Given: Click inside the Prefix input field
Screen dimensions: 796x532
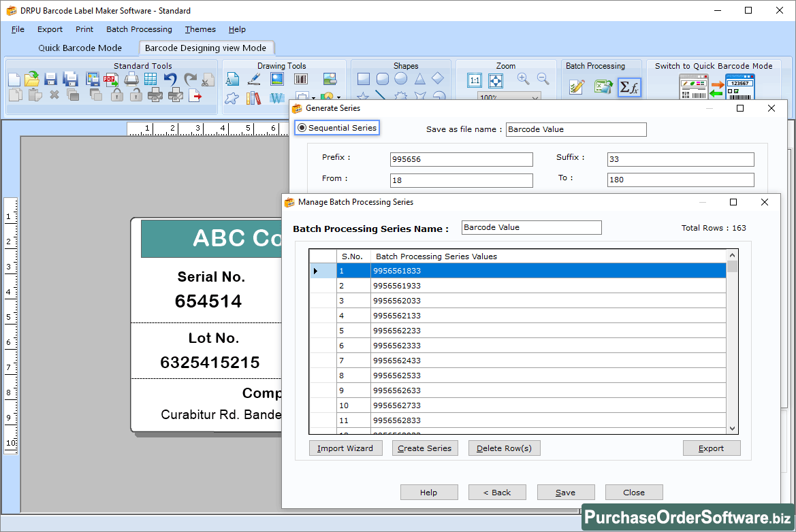Looking at the screenshot, I should [x=461, y=159].
